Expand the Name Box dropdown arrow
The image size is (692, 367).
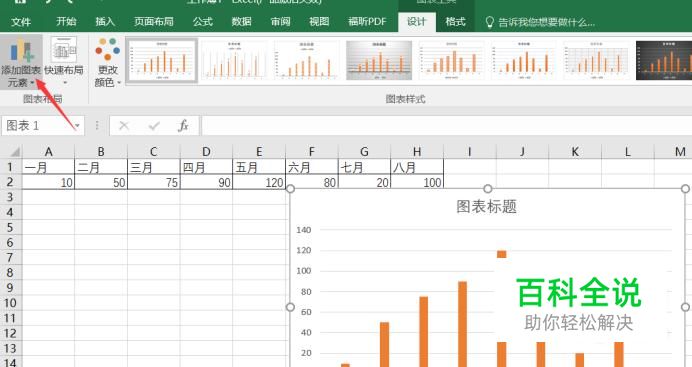[x=77, y=126]
